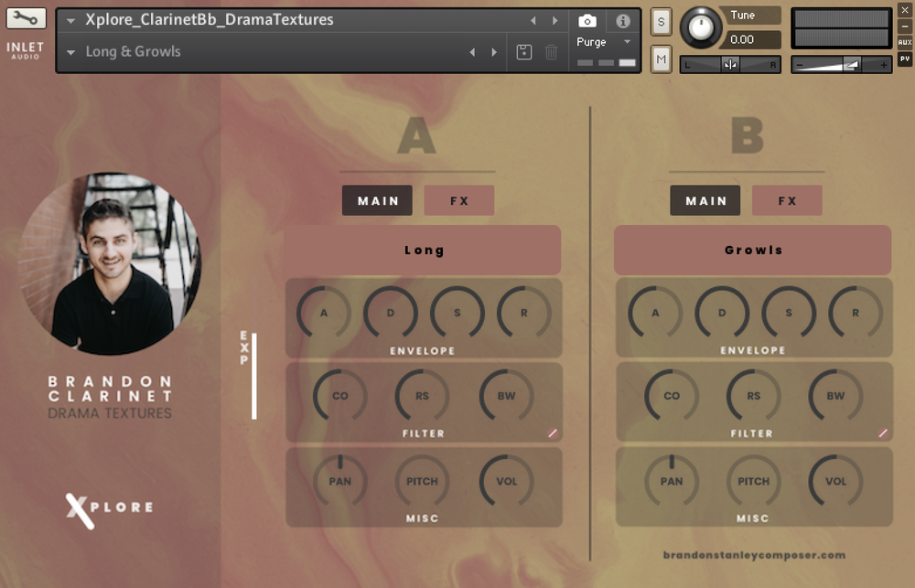Open instrument edit mode with wrench icon

[x=26, y=18]
